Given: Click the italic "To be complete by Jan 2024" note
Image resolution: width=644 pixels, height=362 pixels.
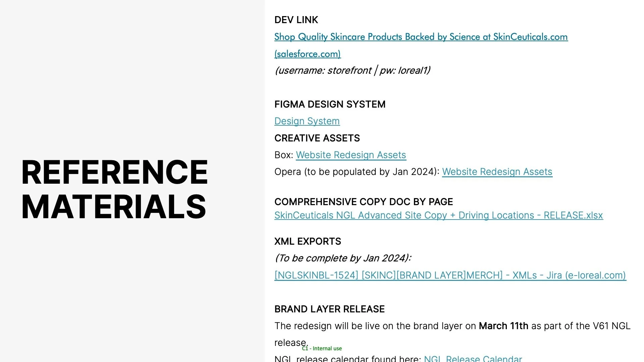Looking at the screenshot, I should coord(343,258).
